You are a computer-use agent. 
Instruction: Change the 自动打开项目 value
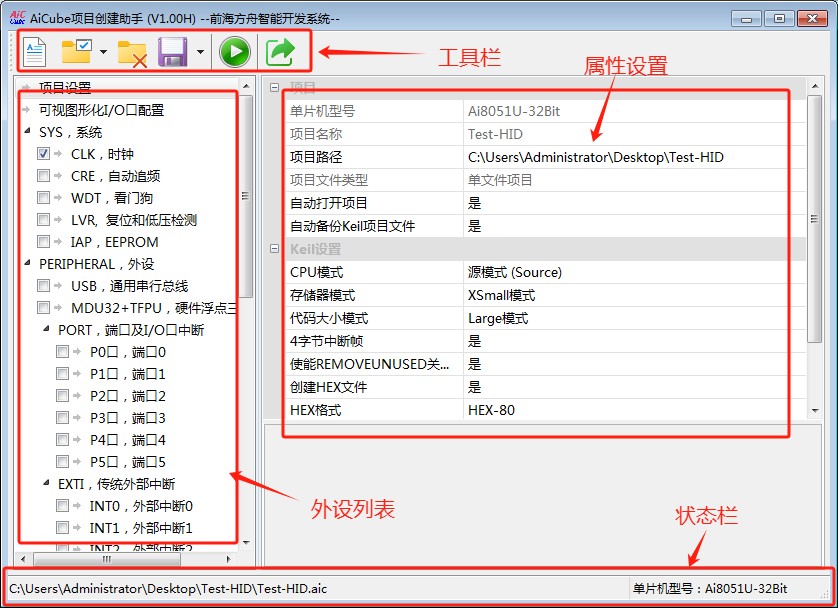[x=634, y=203]
